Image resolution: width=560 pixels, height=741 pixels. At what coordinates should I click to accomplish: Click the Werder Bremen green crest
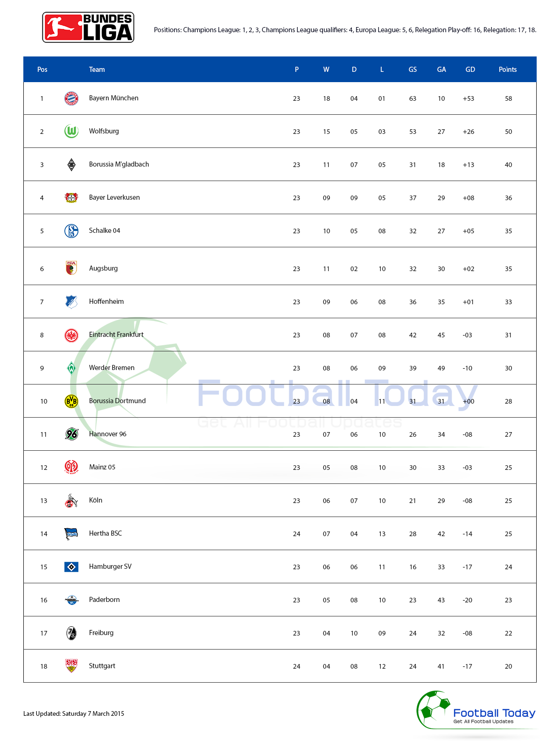coord(71,368)
